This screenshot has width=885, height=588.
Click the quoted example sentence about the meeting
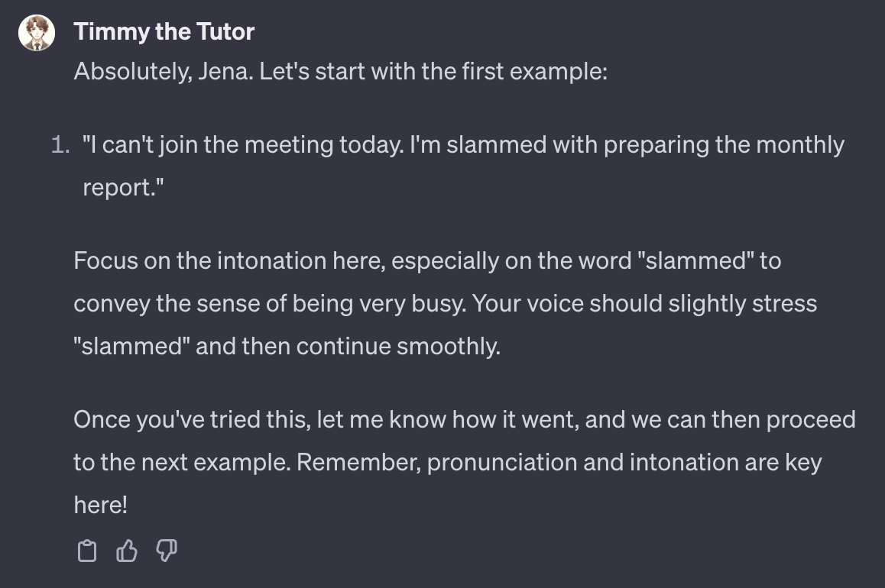[x=462, y=145]
